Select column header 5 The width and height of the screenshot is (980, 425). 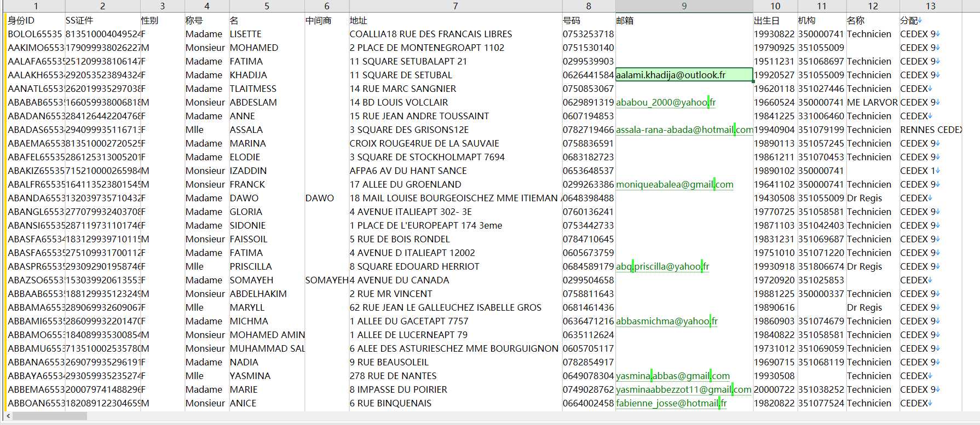tap(267, 6)
